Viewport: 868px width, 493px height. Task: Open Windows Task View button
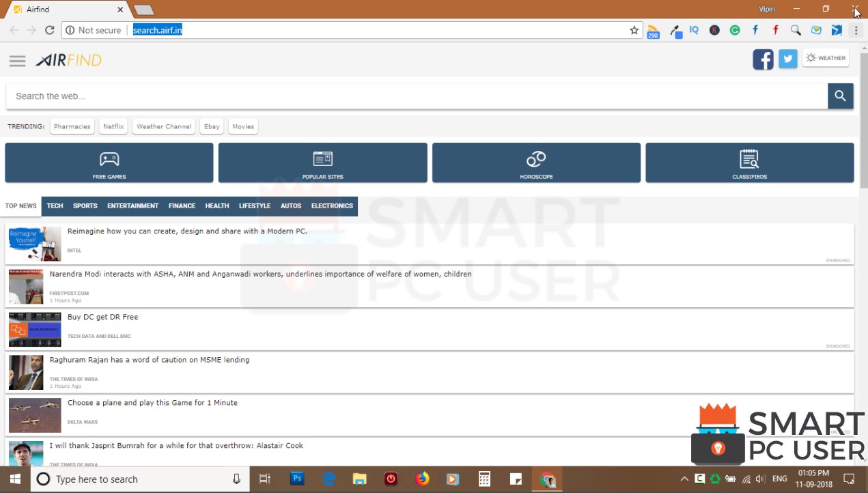[x=265, y=479]
